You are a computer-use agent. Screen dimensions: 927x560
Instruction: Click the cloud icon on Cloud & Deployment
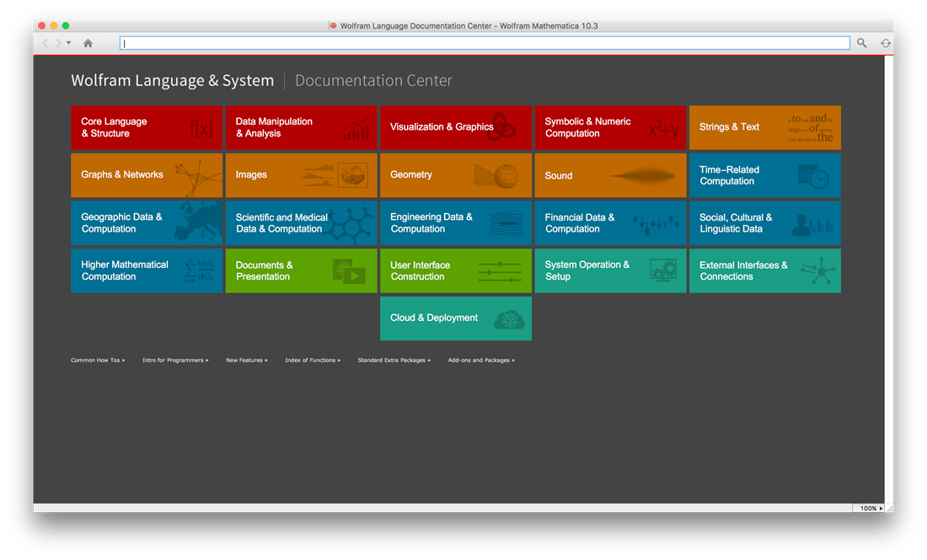(509, 319)
